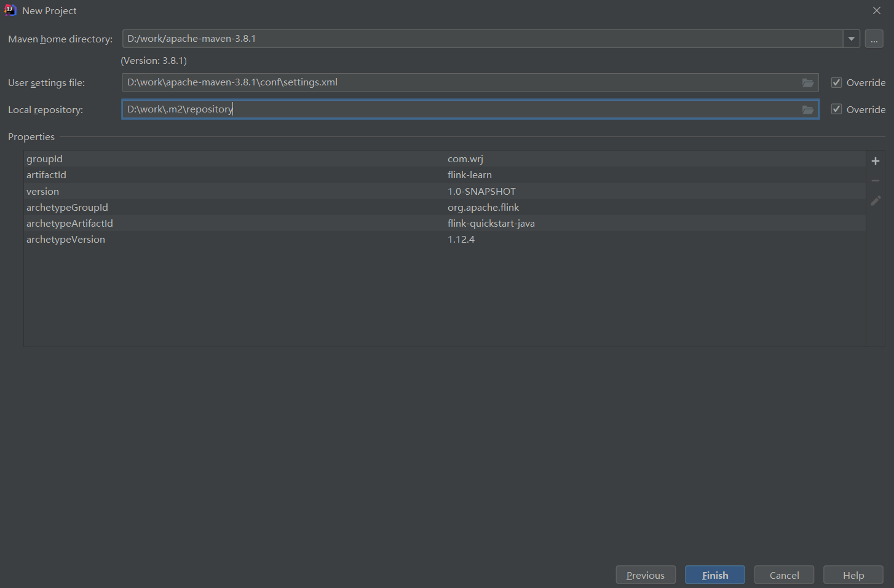Click Cancel button
Viewport: 894px width, 588px height.
(785, 575)
